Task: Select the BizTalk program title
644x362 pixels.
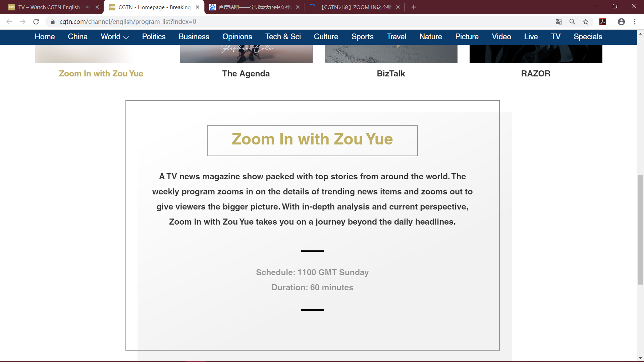Action: click(391, 74)
